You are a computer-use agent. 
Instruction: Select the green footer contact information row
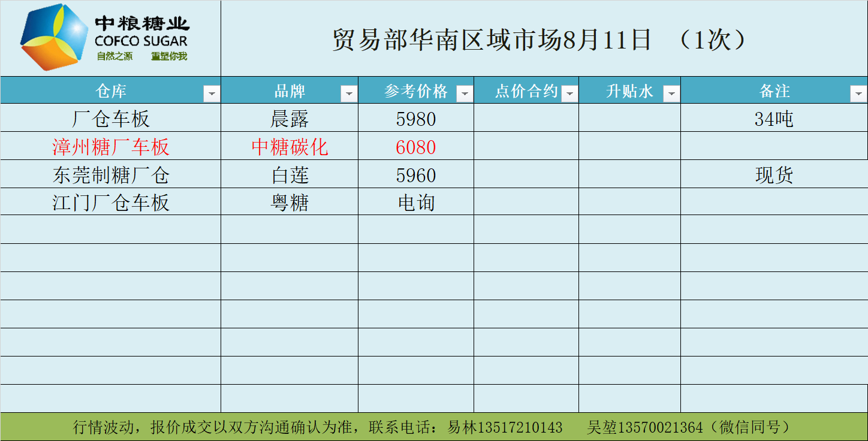[434, 427]
